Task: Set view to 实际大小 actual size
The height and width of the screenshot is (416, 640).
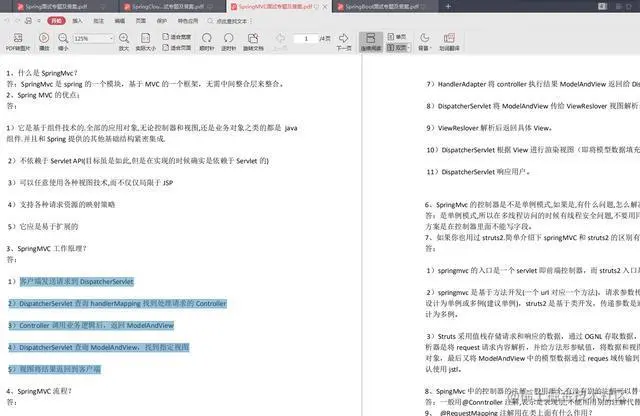Action: pos(145,42)
